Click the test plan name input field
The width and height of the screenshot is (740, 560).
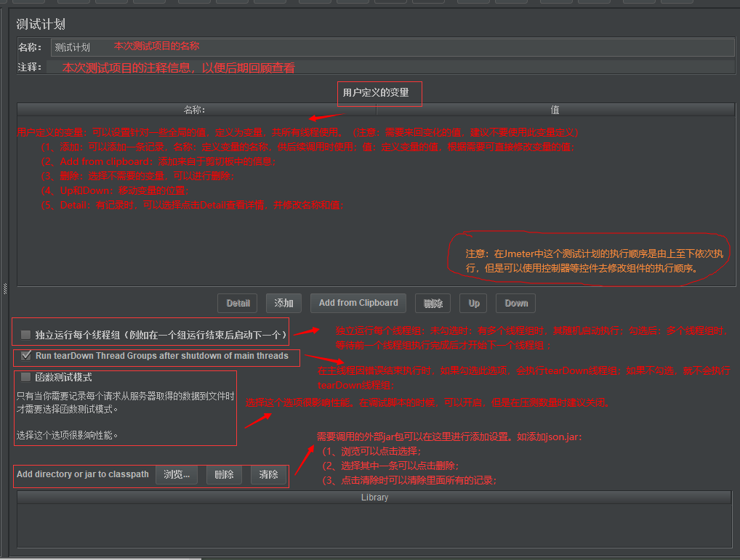click(393, 47)
